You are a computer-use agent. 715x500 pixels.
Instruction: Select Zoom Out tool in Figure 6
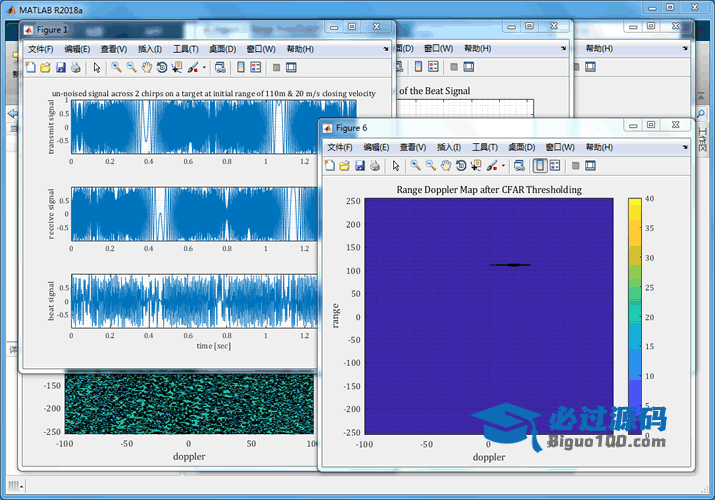pos(430,166)
